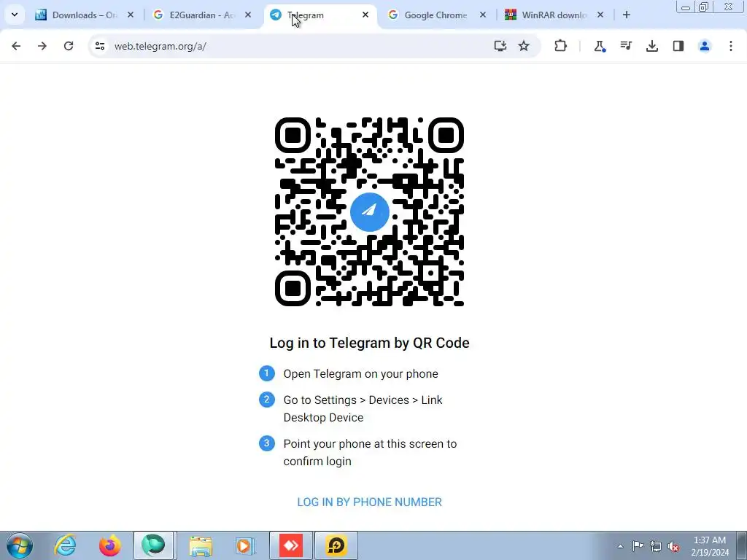
Task: Open the Chrome profile avatar
Action: (x=705, y=46)
